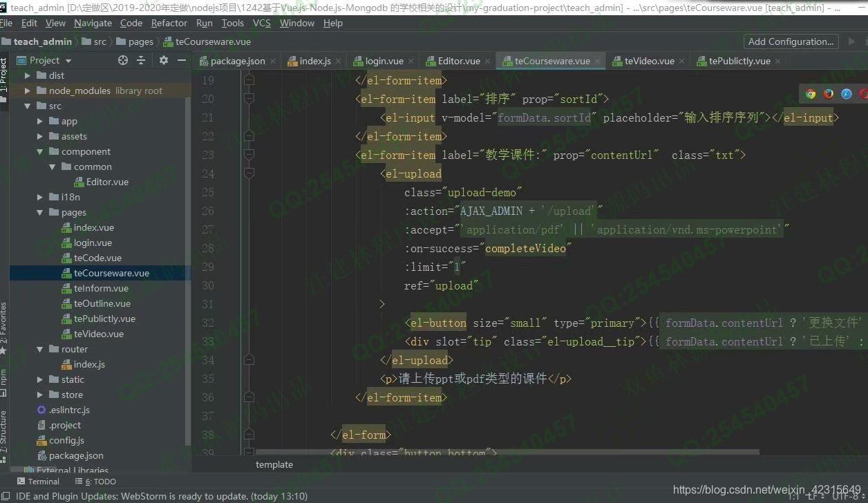
Task: Hide the Project panel with minus icon
Action: click(x=182, y=60)
